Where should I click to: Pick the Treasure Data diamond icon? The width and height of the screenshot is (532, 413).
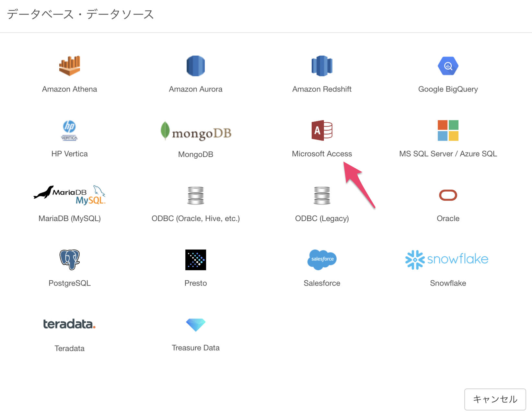[x=196, y=325]
